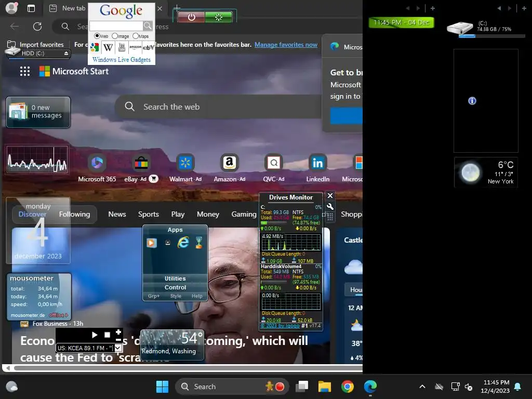This screenshot has height=399, width=532.
Task: Switch to the Play feed tab
Action: point(178,214)
